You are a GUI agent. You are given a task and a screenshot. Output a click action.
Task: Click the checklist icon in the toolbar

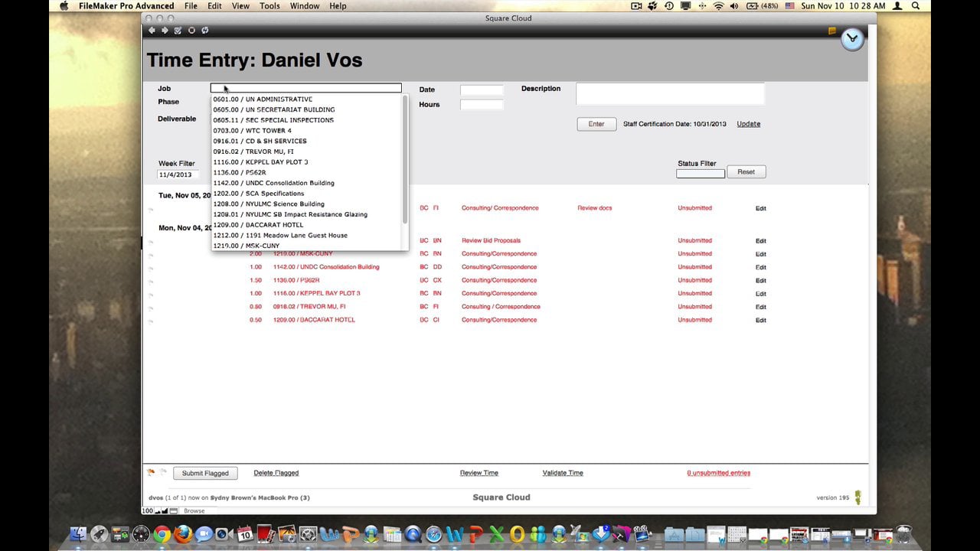click(x=178, y=31)
